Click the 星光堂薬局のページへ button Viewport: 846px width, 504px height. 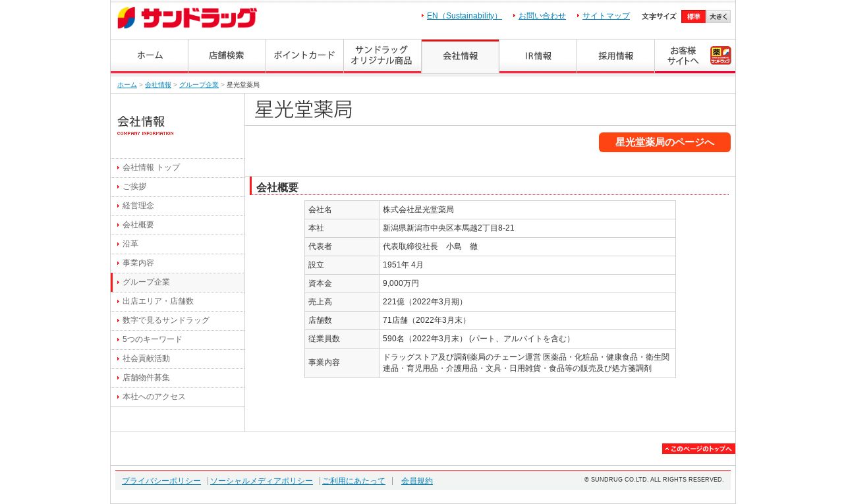[x=665, y=142]
